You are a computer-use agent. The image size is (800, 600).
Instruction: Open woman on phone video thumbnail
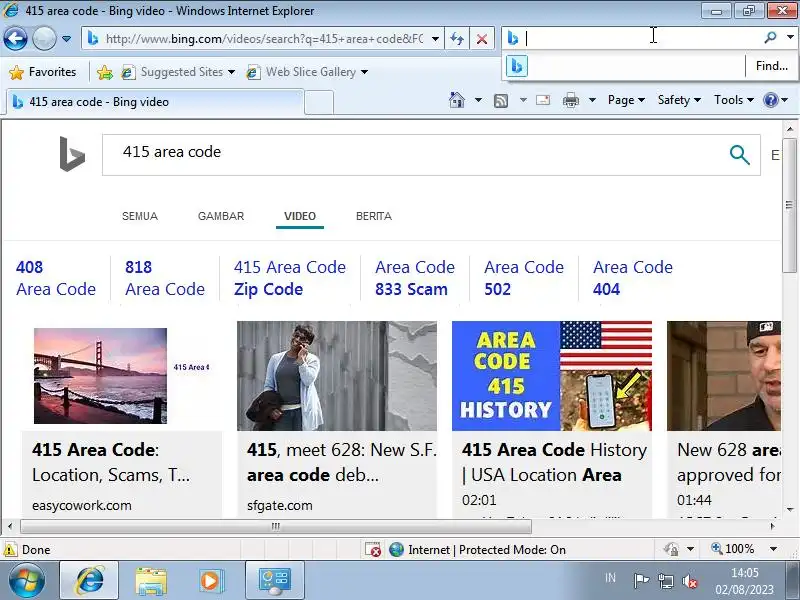pyautogui.click(x=337, y=376)
